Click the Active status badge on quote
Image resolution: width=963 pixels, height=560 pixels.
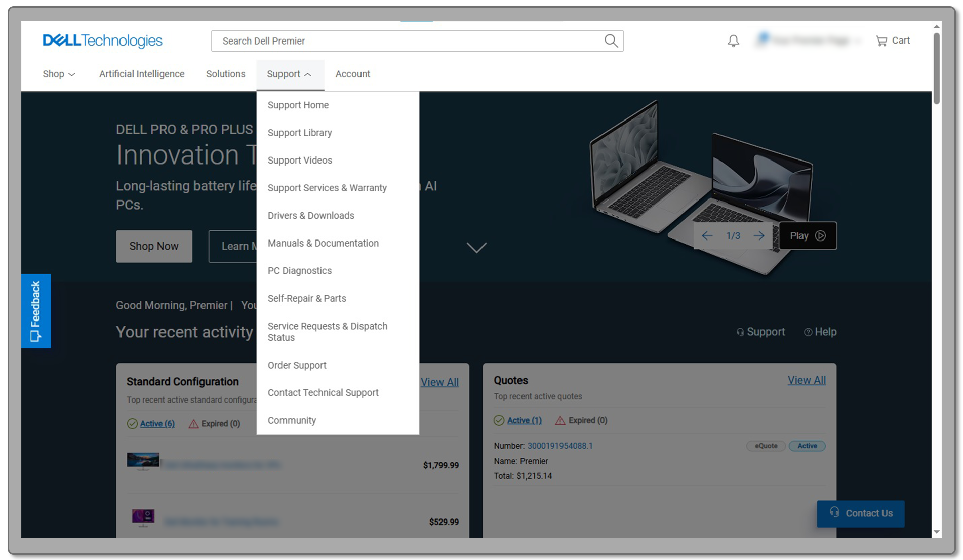click(x=807, y=446)
